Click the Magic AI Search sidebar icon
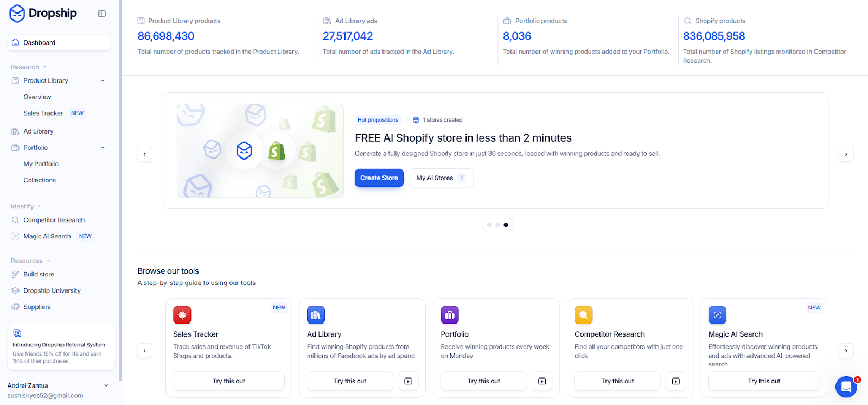This screenshot has height=405, width=868. click(15, 236)
